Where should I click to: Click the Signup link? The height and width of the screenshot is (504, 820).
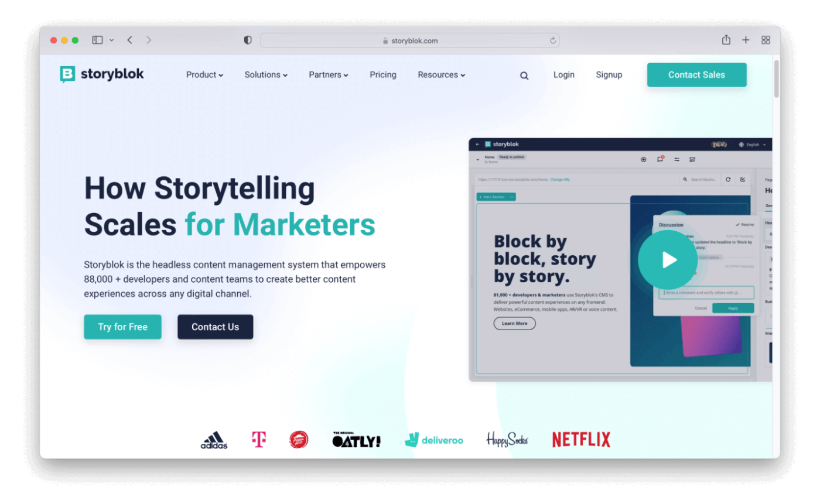pyautogui.click(x=609, y=75)
